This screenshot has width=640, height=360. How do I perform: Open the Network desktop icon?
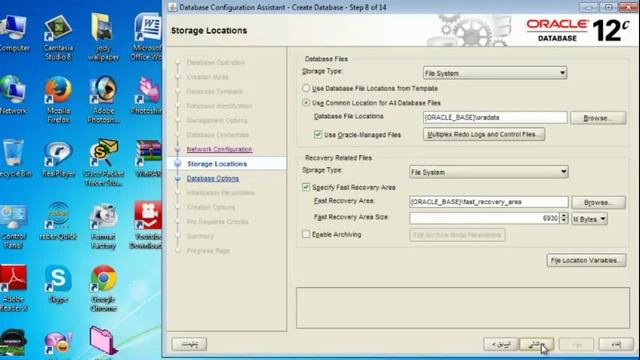(x=13, y=95)
